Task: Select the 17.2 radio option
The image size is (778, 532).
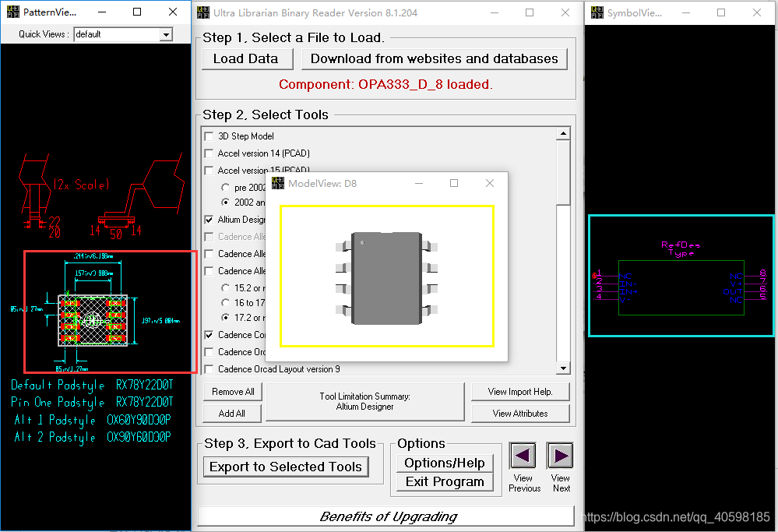Action: (225, 318)
